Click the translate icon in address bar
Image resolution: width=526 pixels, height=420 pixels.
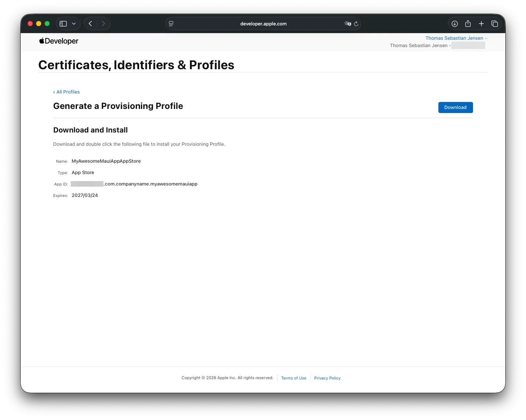click(x=347, y=24)
